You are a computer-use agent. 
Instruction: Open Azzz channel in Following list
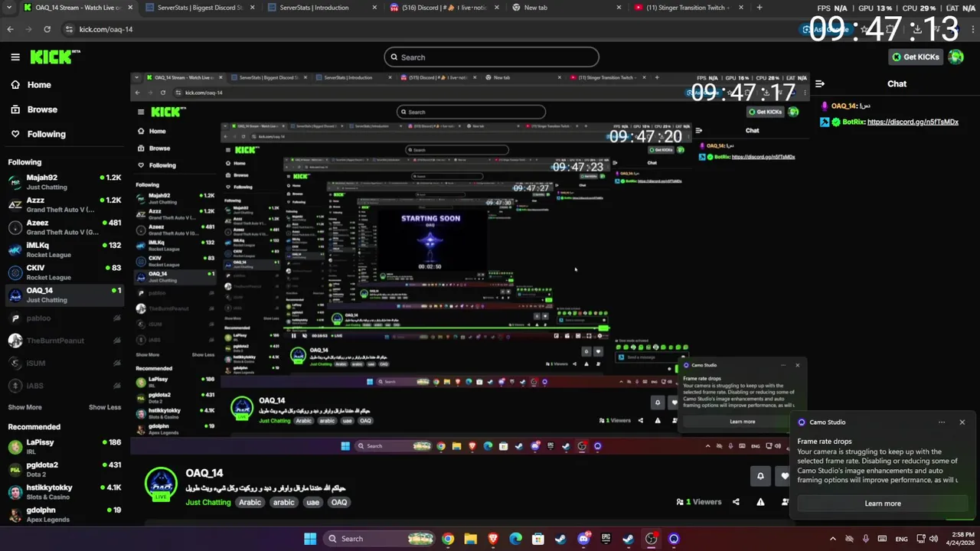pos(65,204)
